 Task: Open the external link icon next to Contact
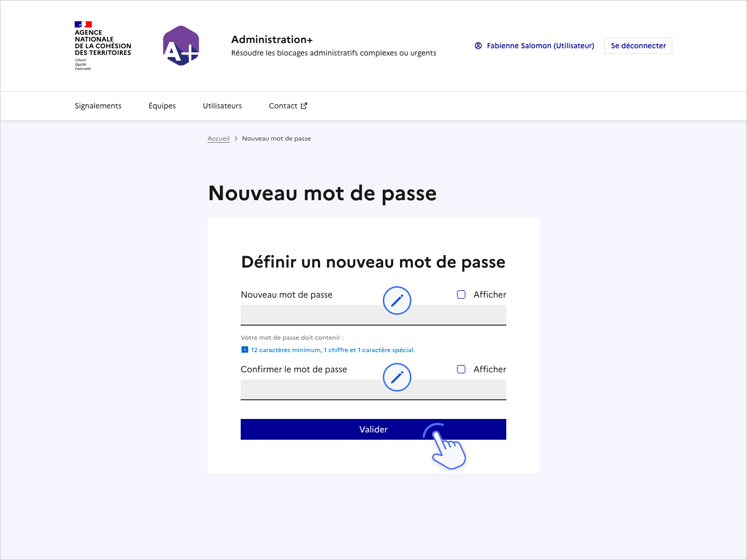point(304,105)
